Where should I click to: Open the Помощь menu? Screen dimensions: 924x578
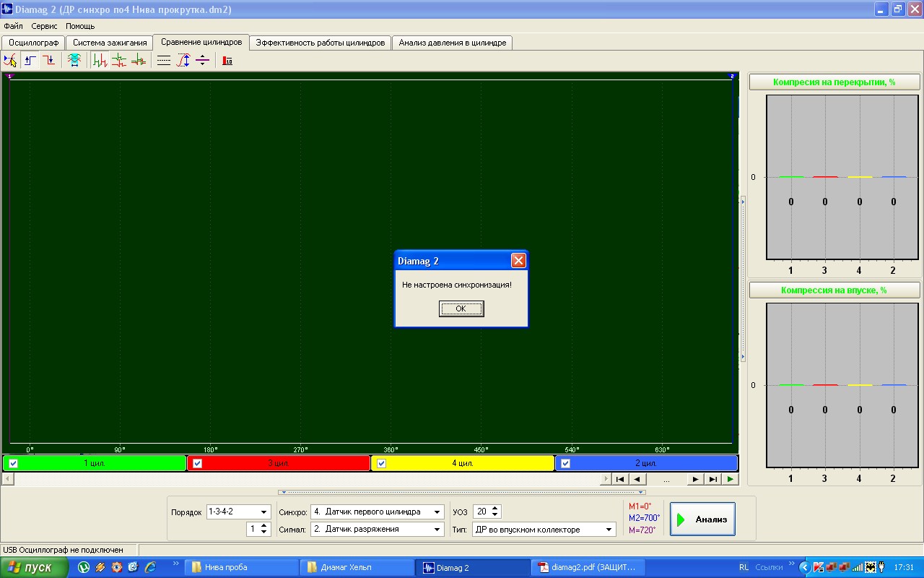coord(80,26)
